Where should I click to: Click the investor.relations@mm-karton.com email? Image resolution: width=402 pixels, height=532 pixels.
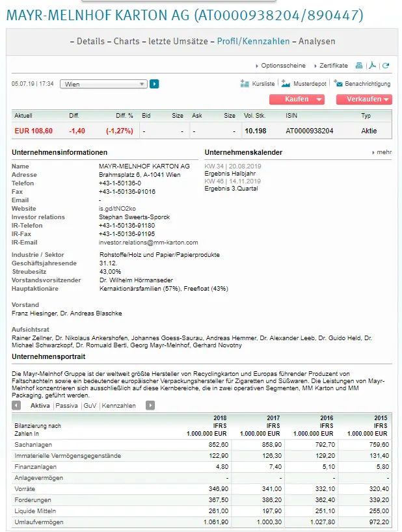point(148,243)
